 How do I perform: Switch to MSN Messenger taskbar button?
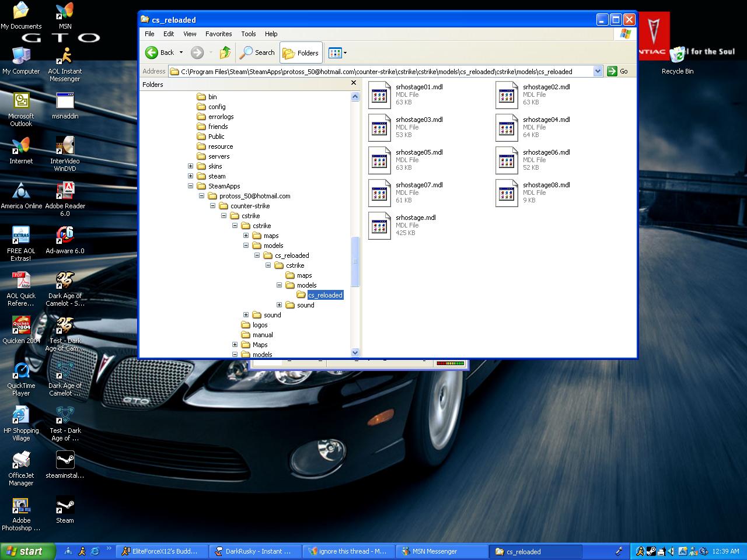tap(442, 551)
